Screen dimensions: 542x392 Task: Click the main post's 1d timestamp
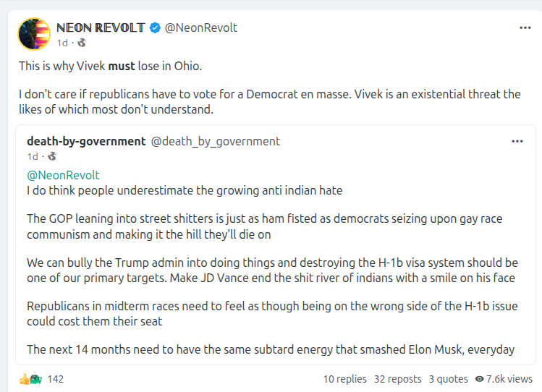pos(61,43)
